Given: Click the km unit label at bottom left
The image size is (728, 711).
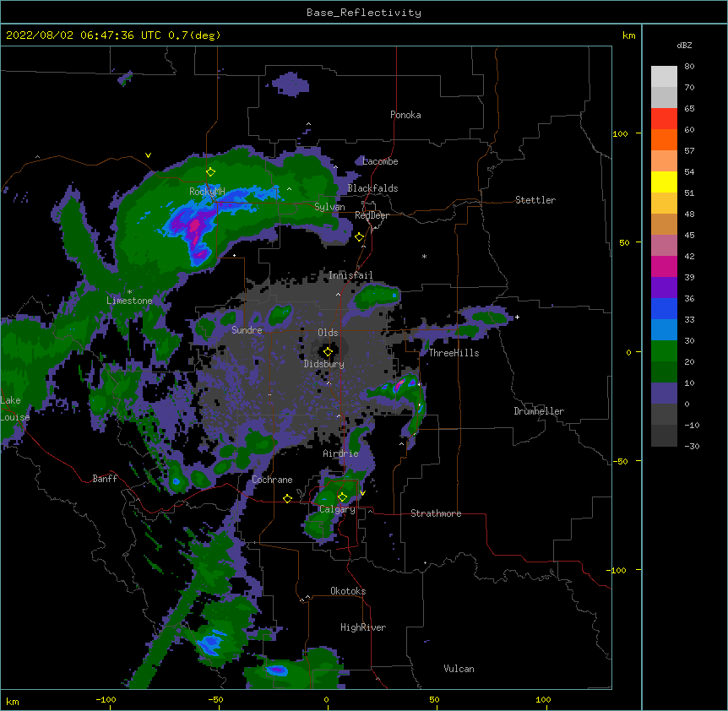Looking at the screenshot, I should [13, 701].
